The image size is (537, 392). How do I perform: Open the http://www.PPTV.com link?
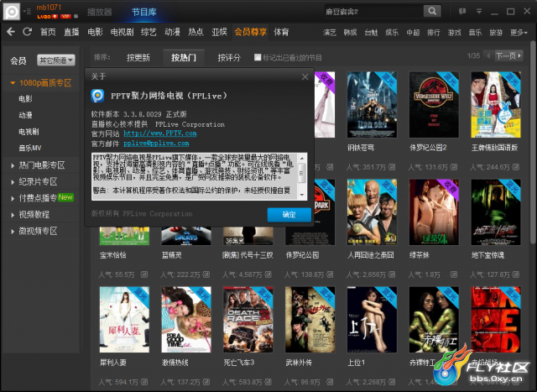pyautogui.click(x=160, y=133)
